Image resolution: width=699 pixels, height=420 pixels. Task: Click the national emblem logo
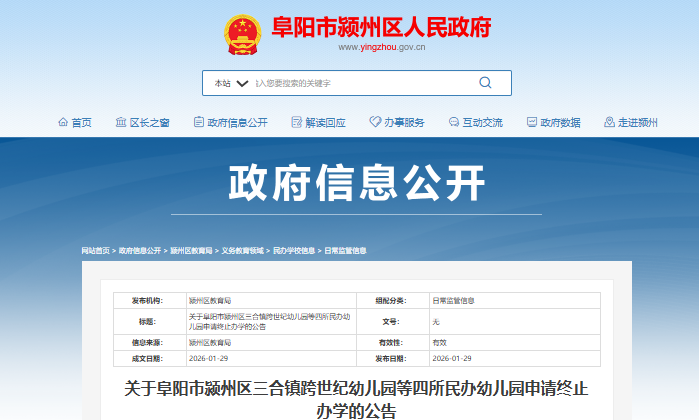(243, 35)
